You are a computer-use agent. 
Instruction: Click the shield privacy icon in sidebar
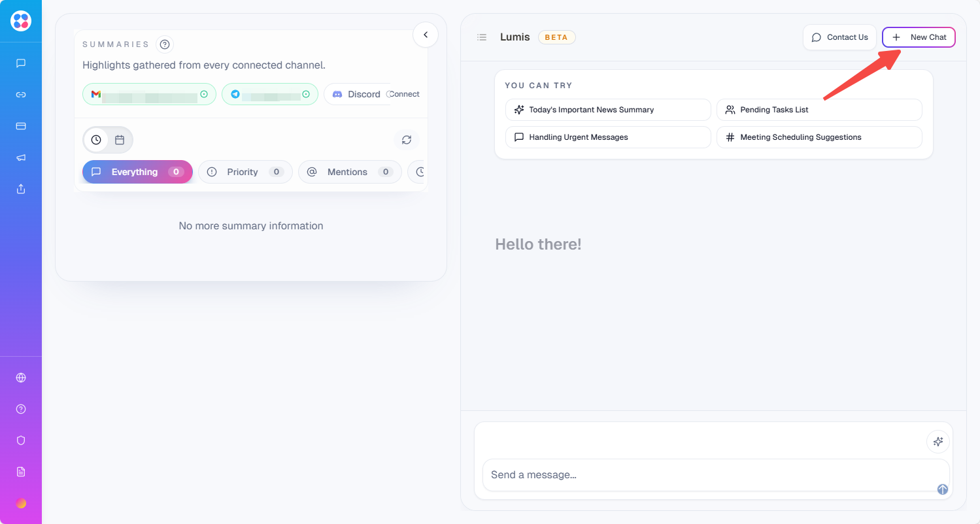(x=21, y=440)
